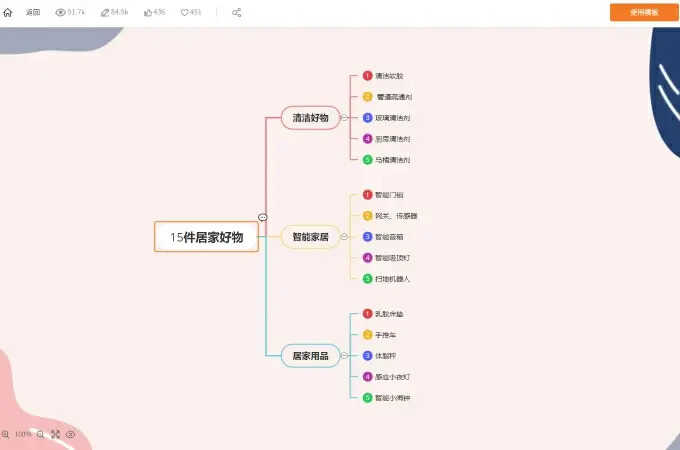Screen dimensions: 680x450
Task: Select the 居家用品 branch node
Action: coord(311,355)
